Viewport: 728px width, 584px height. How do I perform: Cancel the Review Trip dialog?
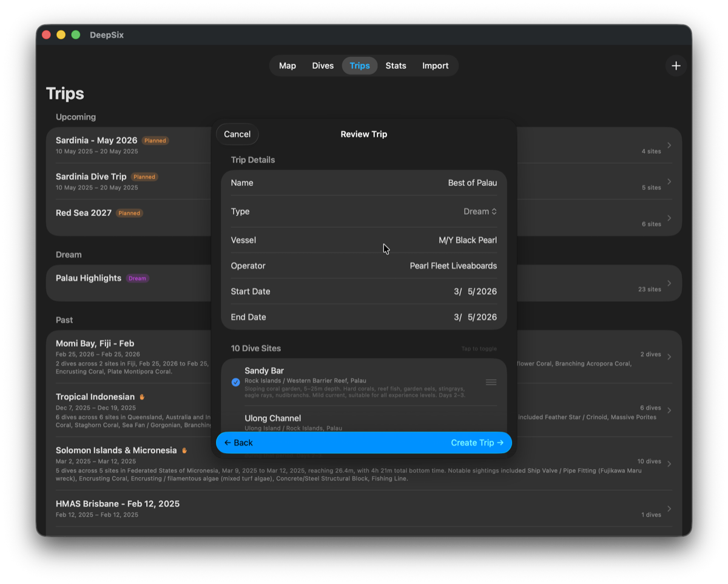coord(237,134)
